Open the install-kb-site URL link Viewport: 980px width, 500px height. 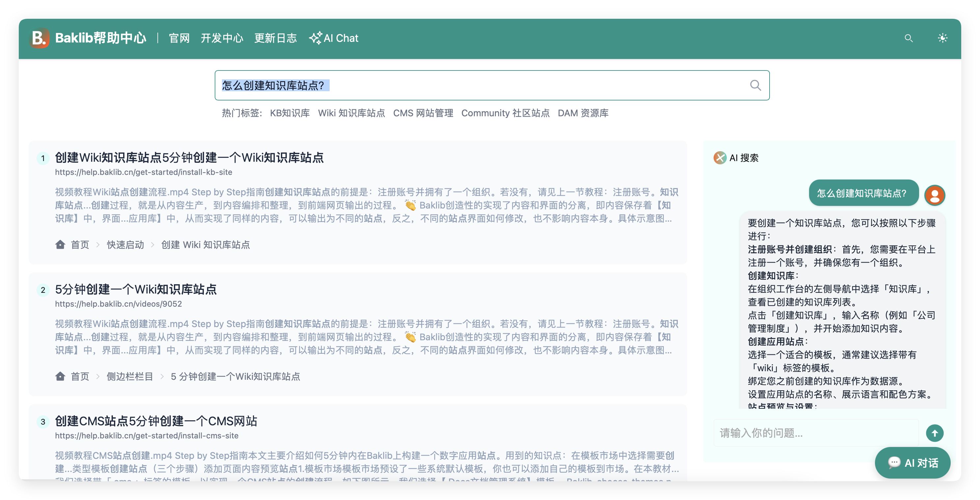pyautogui.click(x=144, y=172)
